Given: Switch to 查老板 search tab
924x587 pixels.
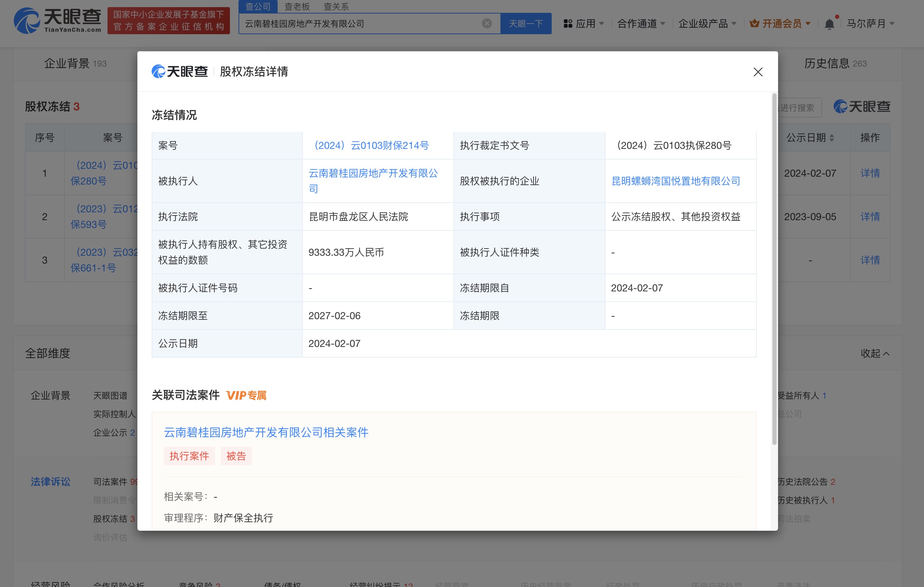Looking at the screenshot, I should coord(297,6).
